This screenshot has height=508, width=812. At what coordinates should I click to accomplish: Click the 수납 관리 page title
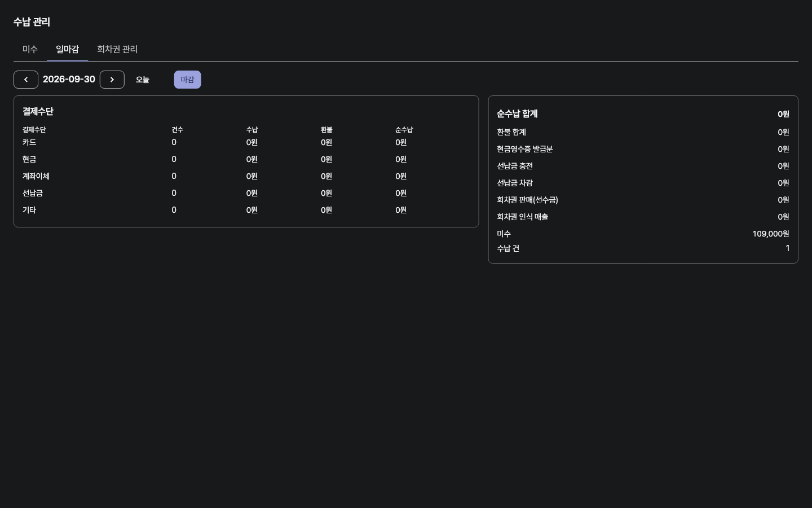(x=32, y=22)
